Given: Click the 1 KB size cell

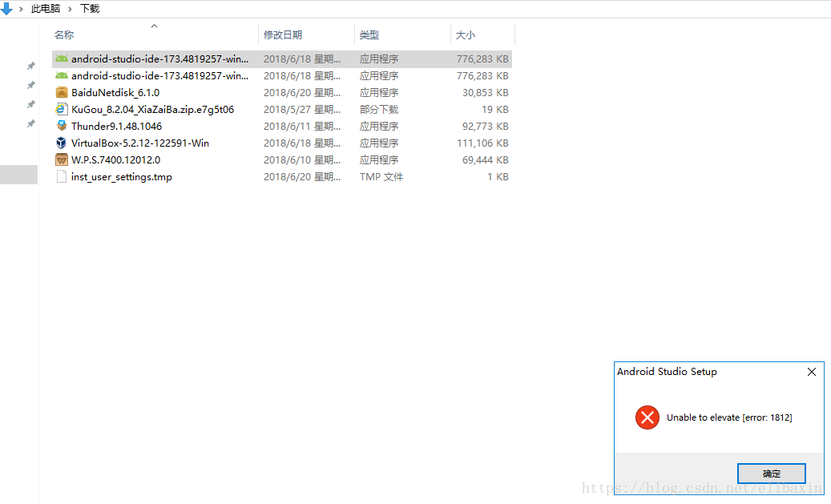Looking at the screenshot, I should click(498, 177).
